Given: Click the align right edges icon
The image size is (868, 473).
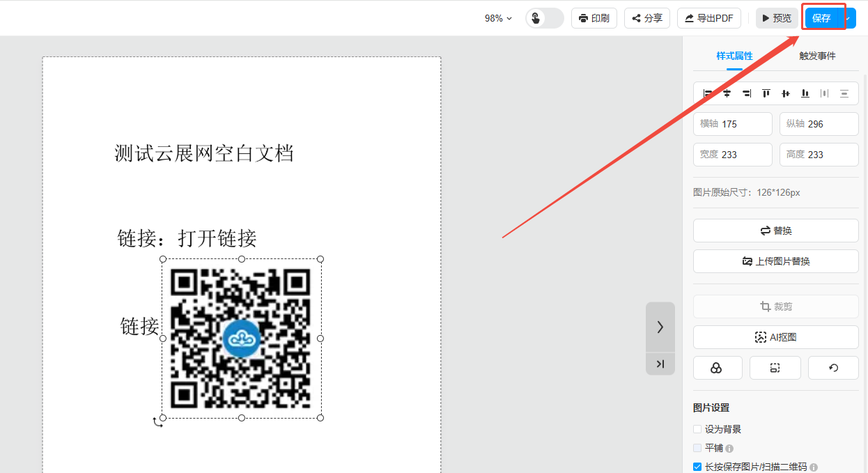Looking at the screenshot, I should coord(747,93).
